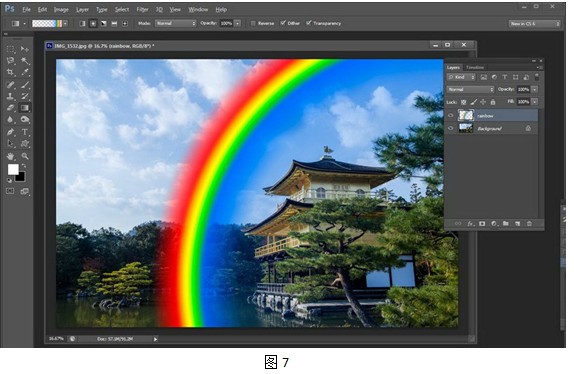Select the Hand tool
The image size is (574, 374).
point(10,156)
